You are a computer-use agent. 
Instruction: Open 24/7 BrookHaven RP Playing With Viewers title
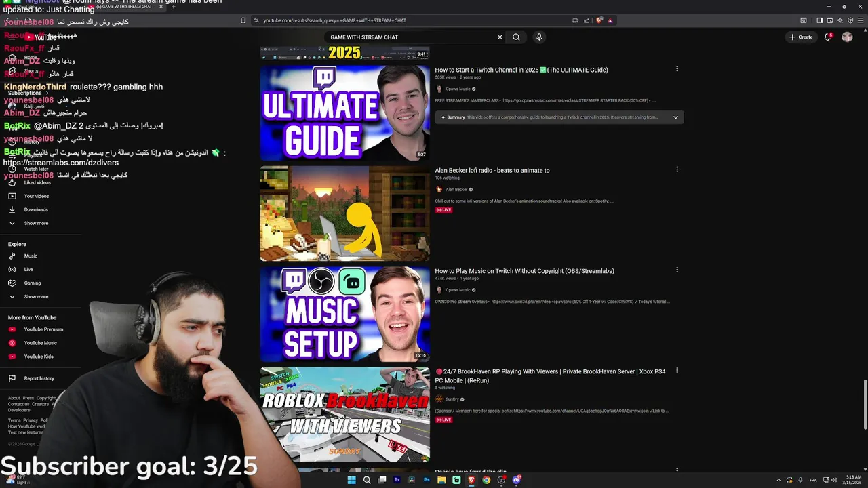click(550, 376)
